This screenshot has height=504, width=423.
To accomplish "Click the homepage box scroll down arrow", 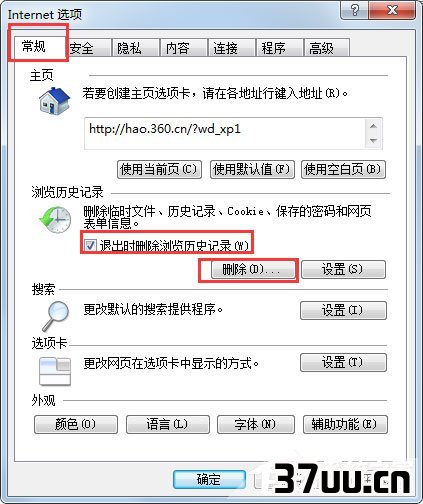I will (373, 141).
